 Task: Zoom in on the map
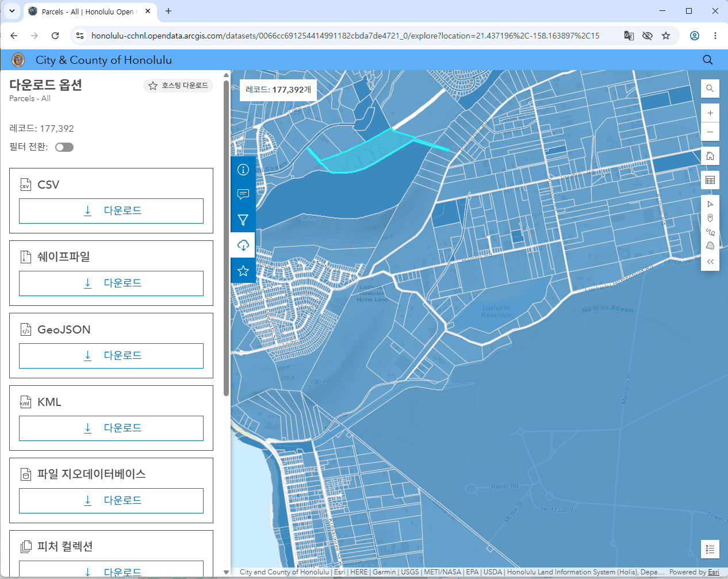(710, 113)
